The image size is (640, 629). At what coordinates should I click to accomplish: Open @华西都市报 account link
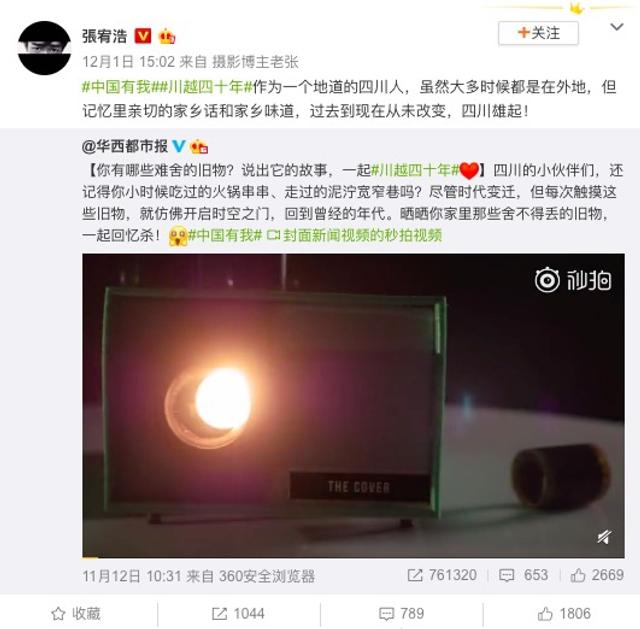click(x=124, y=146)
